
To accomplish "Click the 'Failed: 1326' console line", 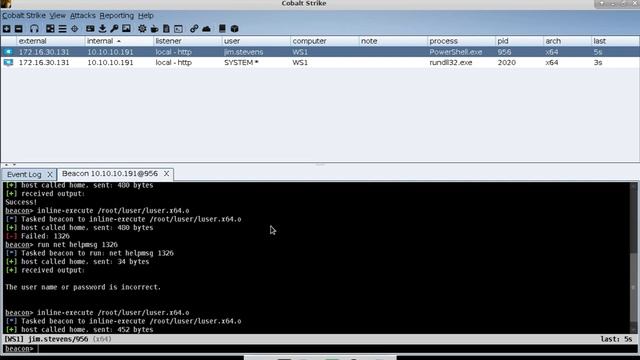I will point(38,236).
